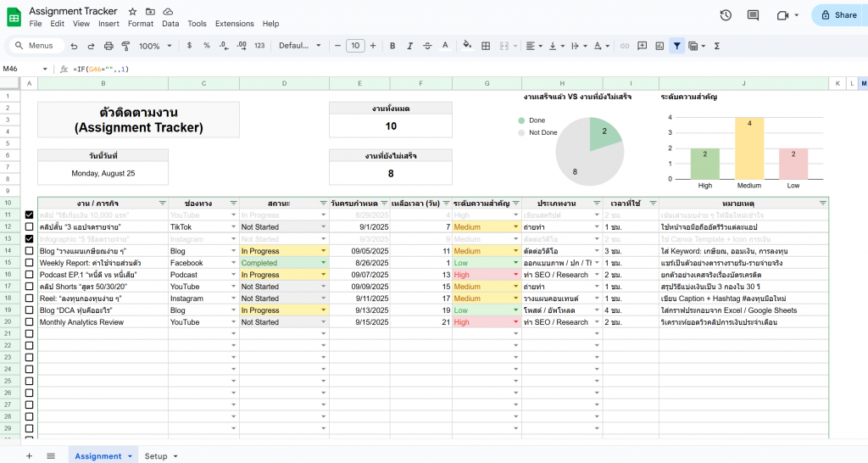Screen dimensions: 868x463
Task: Open status dropdown for Weekly Report Completed
Action: [323, 263]
